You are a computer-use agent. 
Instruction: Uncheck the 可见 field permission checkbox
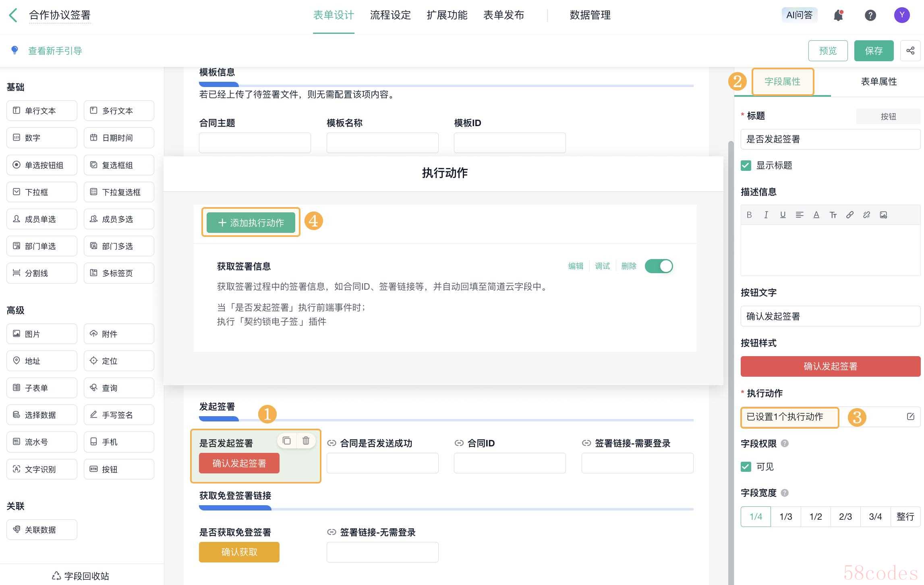(x=746, y=467)
